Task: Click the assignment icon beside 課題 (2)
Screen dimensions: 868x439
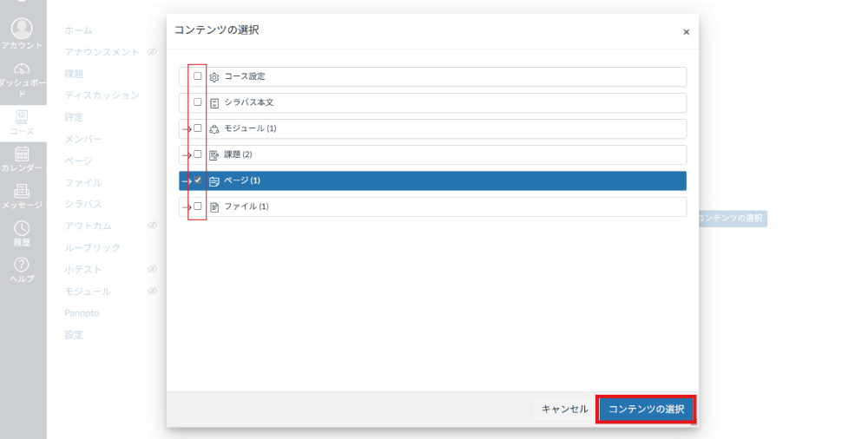Action: point(214,155)
